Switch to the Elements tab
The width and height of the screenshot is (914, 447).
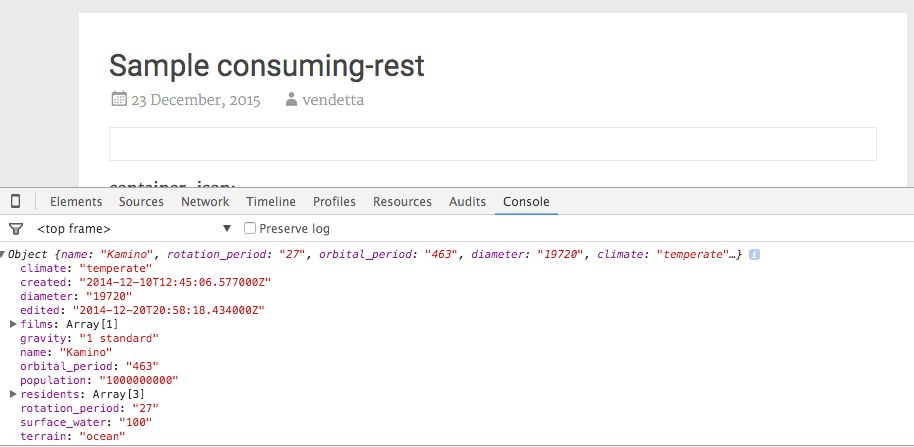point(76,201)
